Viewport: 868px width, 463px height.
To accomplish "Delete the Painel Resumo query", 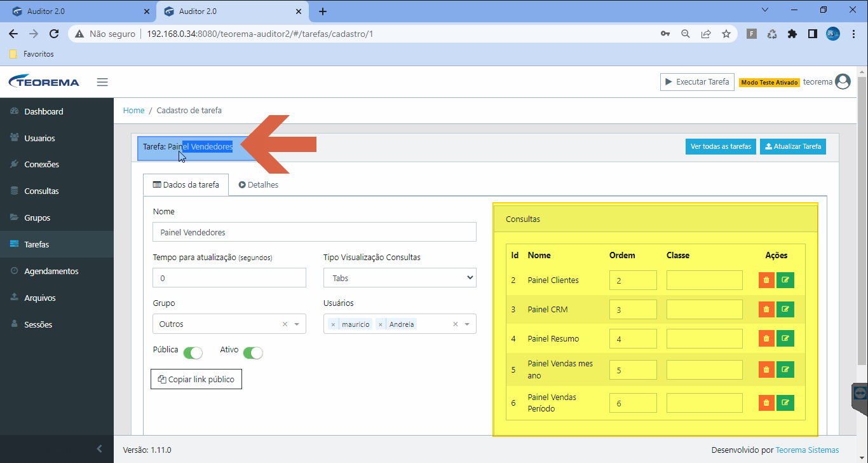I will click(x=766, y=338).
